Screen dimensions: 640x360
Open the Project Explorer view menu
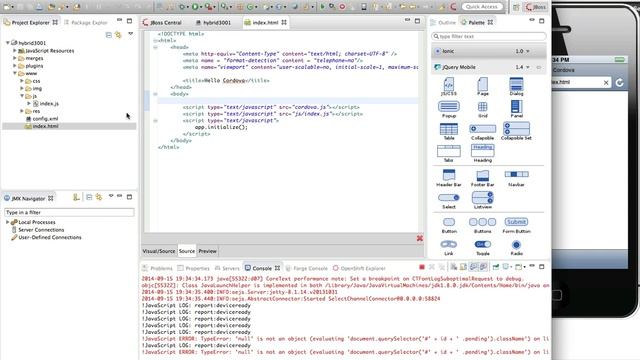coord(131,34)
